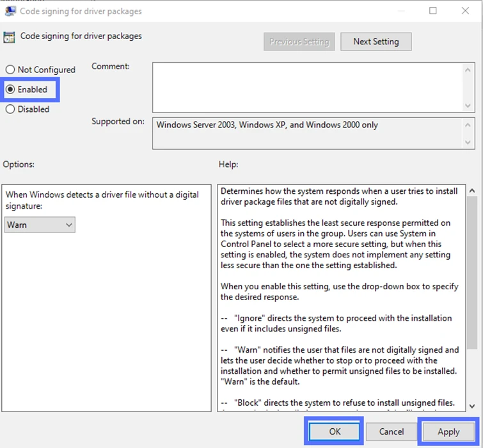Close the Code signing dialog window
This screenshot has width=483, height=448.
click(x=466, y=11)
